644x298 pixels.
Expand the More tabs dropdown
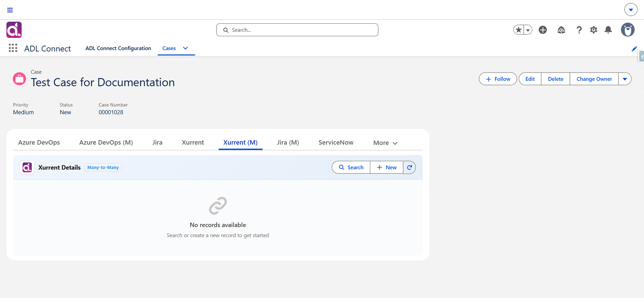tap(385, 143)
